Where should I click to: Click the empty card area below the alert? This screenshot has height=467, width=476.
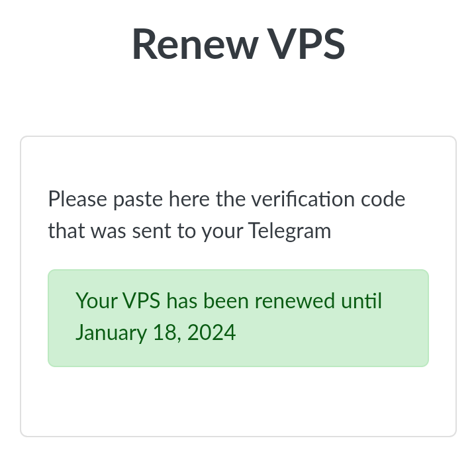click(x=238, y=402)
